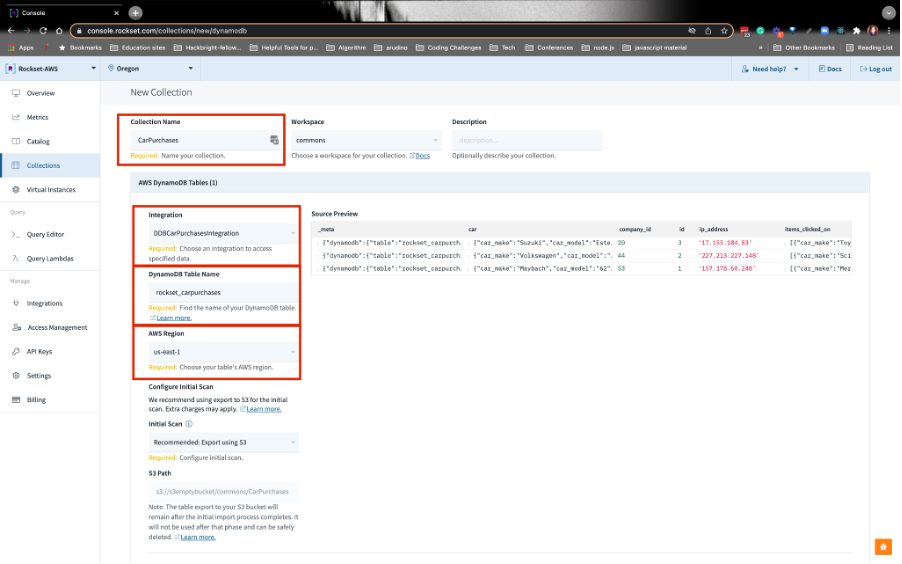The image size is (902, 564).
Task: Open the Coding Challenges bookmark folder
Action: (x=449, y=48)
